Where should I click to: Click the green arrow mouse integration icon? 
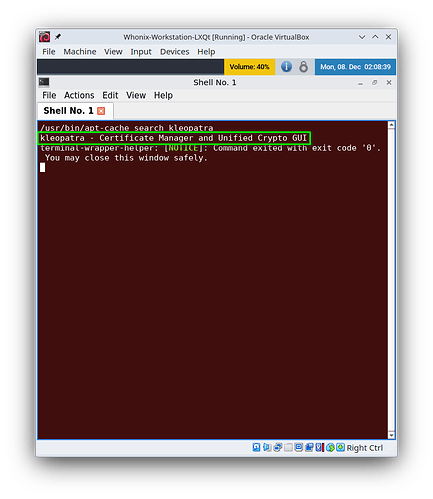click(330, 447)
